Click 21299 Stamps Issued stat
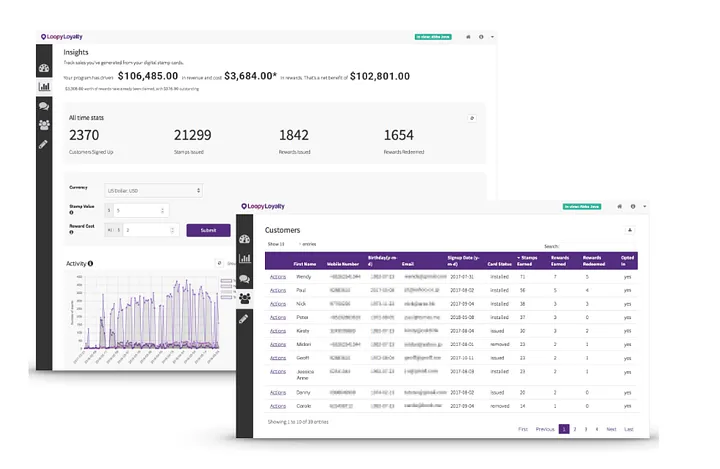This screenshot has height=469, width=720. (192, 141)
